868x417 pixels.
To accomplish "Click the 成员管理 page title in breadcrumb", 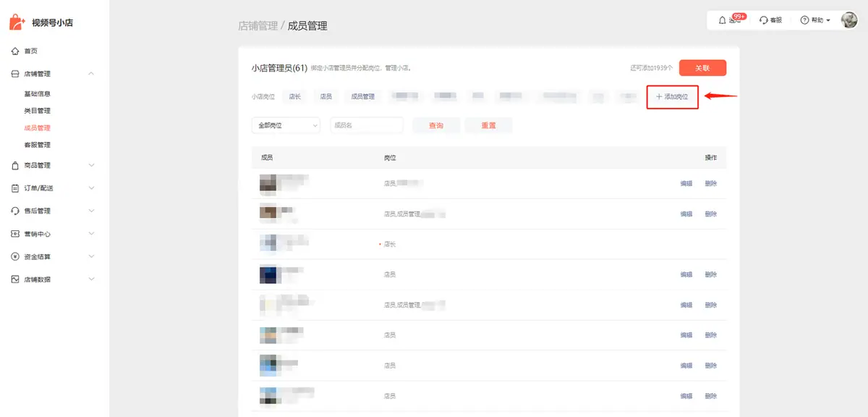I will click(x=307, y=25).
